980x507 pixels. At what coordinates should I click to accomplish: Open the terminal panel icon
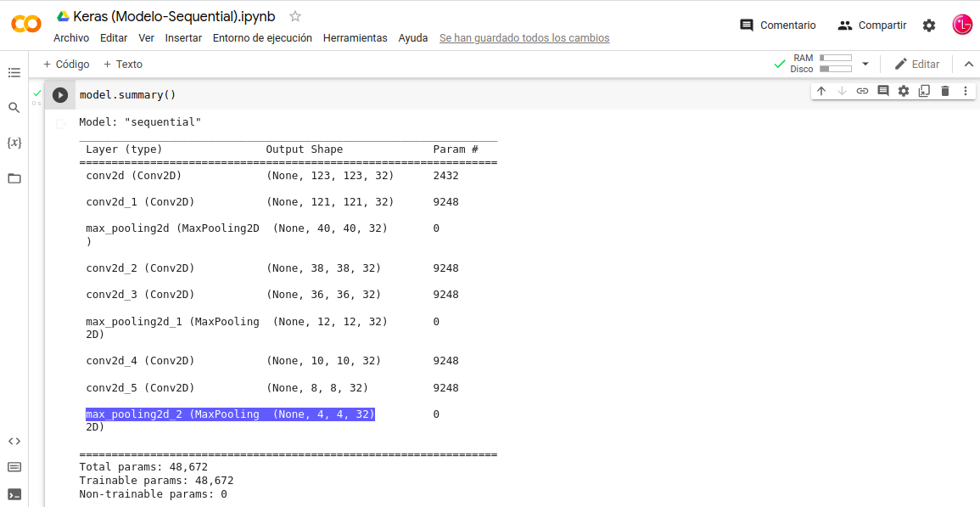tap(14, 494)
